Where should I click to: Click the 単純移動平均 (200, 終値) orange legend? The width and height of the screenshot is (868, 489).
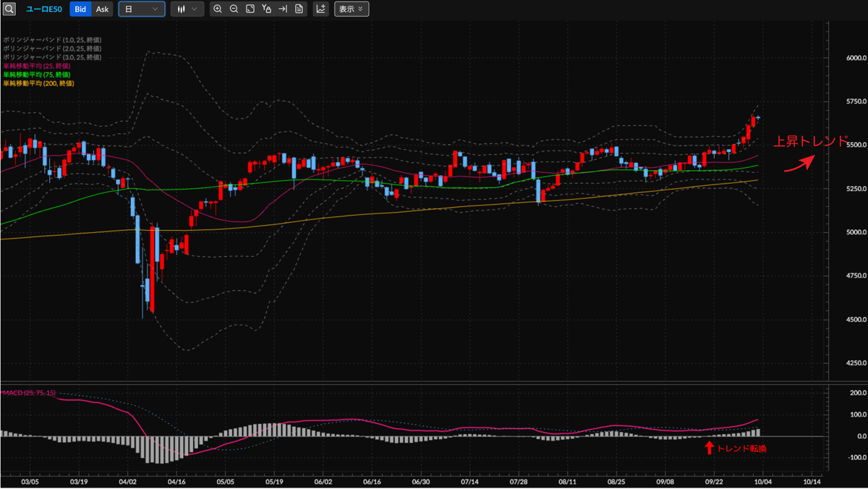(x=38, y=83)
